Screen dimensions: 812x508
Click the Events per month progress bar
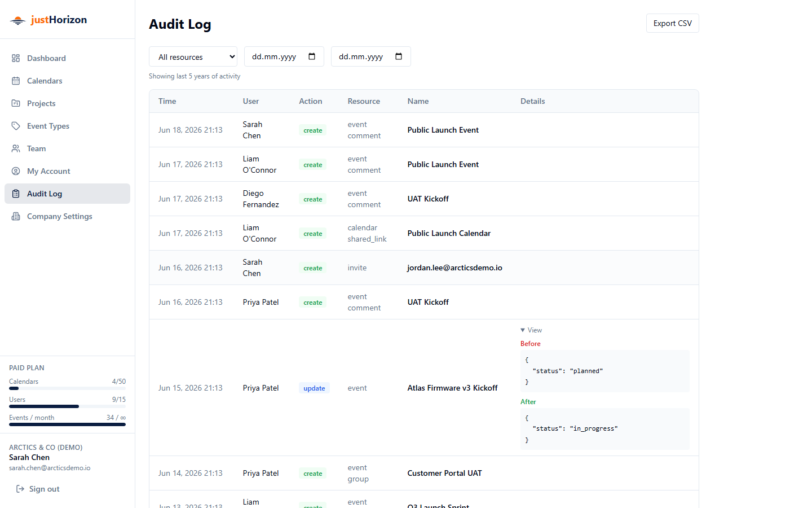[67, 424]
